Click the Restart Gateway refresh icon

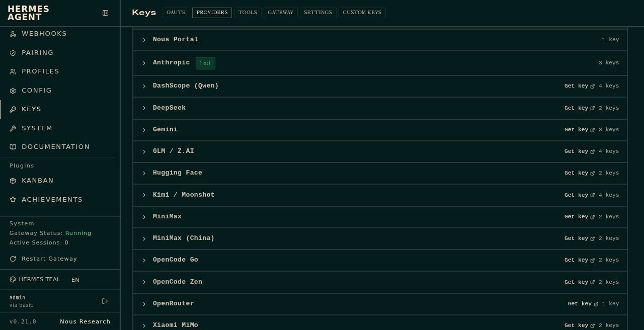(13, 259)
